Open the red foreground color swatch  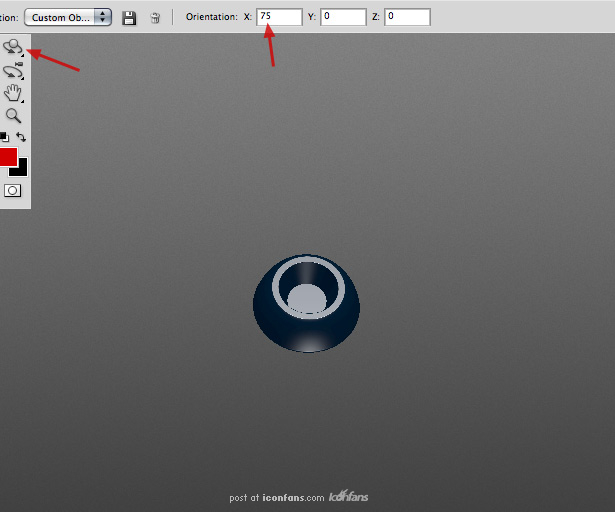[7, 156]
